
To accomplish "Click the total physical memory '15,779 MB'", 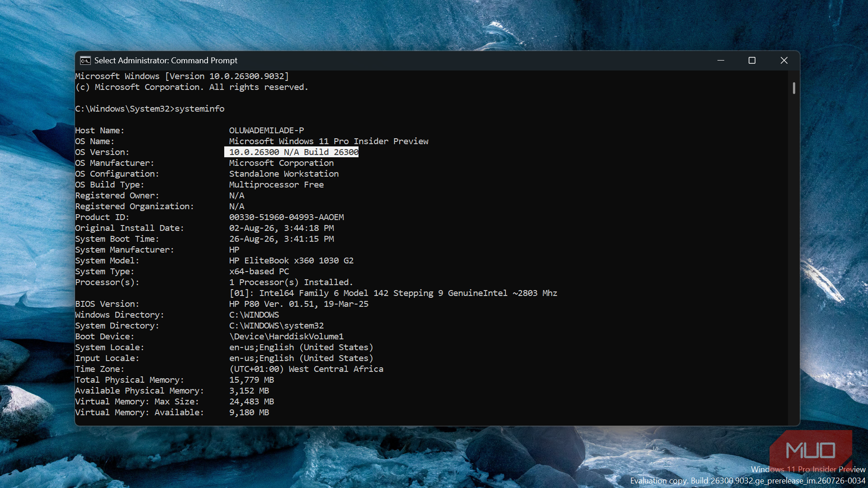I will pyautogui.click(x=251, y=380).
